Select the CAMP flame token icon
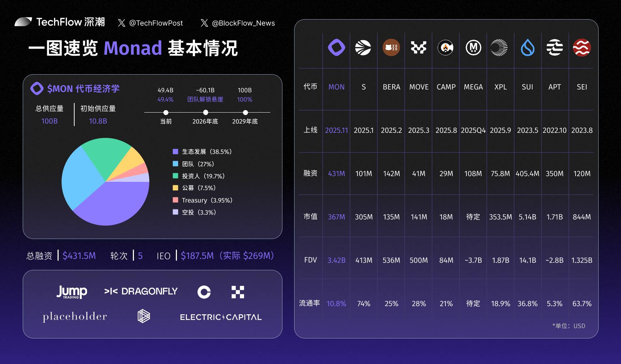Viewport: 621px width, 364px height. tap(445, 48)
